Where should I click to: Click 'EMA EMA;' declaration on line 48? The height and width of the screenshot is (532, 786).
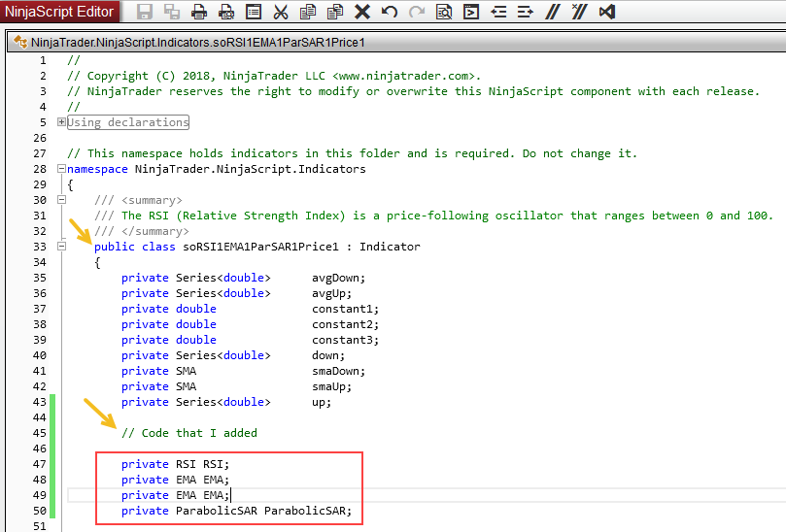coord(202,480)
